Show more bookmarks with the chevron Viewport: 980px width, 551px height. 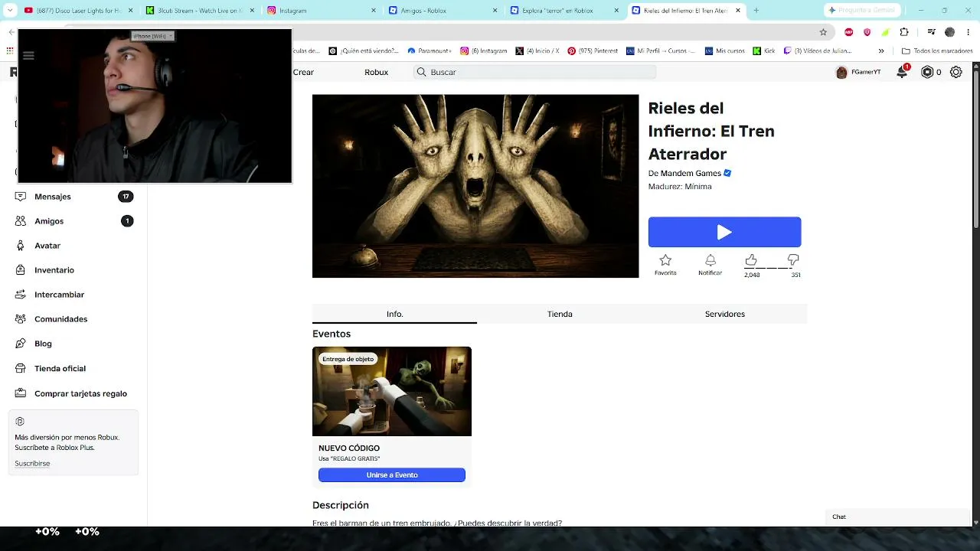pyautogui.click(x=881, y=51)
